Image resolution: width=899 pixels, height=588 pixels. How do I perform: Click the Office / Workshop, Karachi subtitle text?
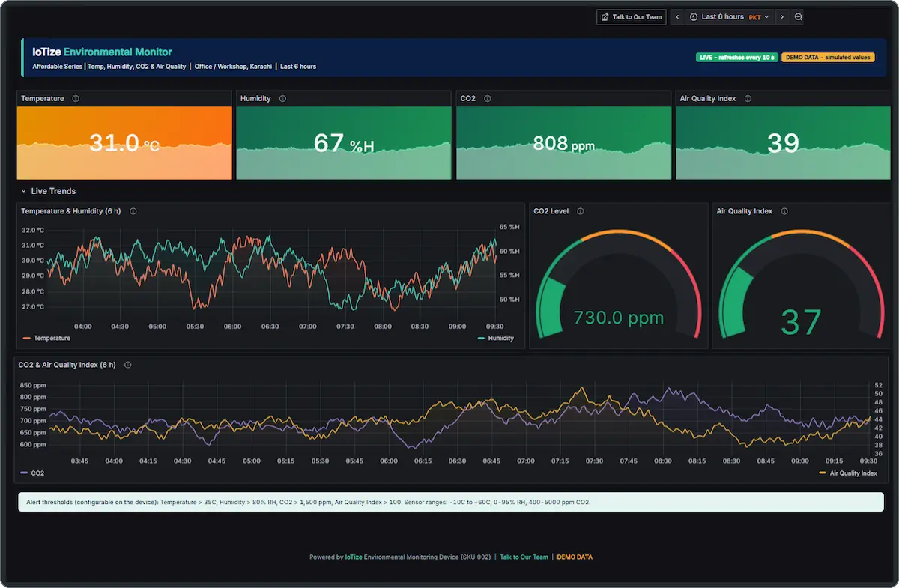click(x=233, y=67)
